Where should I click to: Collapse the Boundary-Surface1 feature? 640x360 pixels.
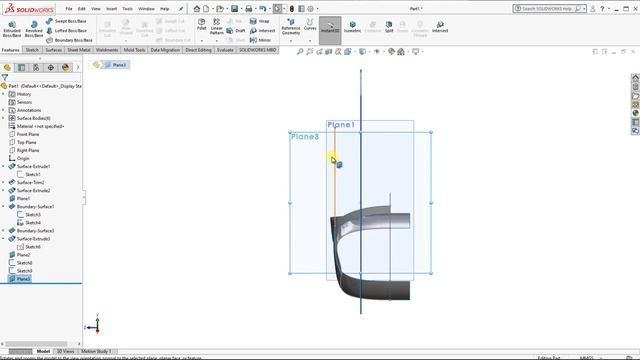(4, 207)
